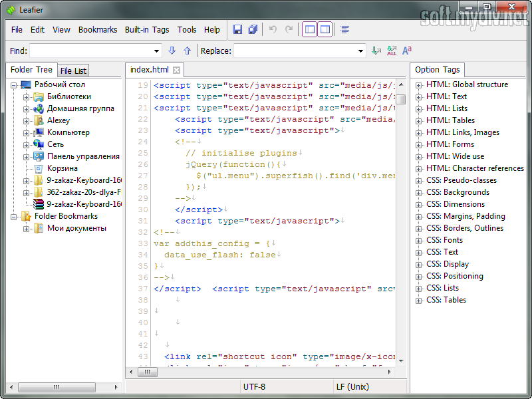This screenshot has width=532, height=399.
Task: Click the Find Next down arrow
Action: click(172, 51)
